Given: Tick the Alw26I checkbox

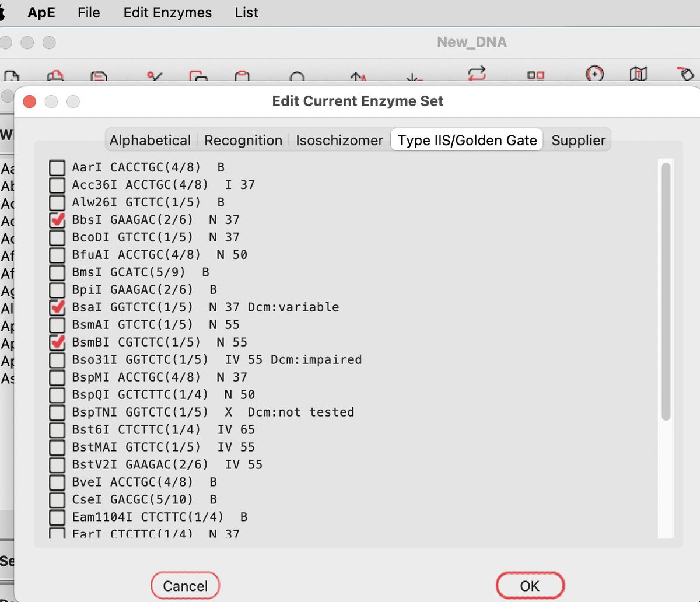Looking at the screenshot, I should click(x=57, y=203).
